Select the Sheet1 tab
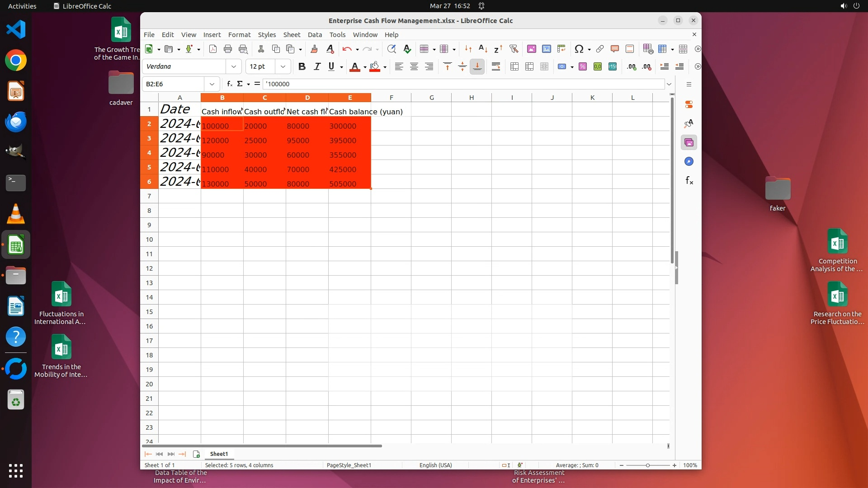The width and height of the screenshot is (868, 488). pyautogui.click(x=219, y=454)
